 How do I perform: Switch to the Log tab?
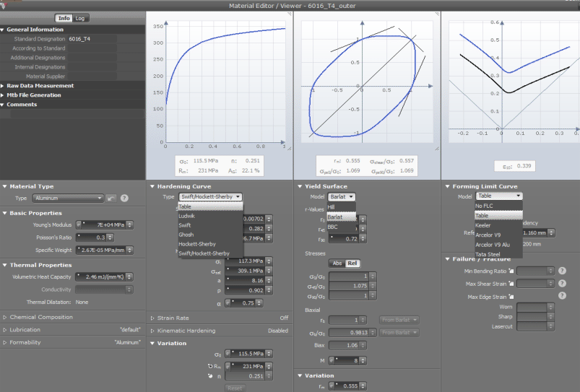[x=79, y=18]
